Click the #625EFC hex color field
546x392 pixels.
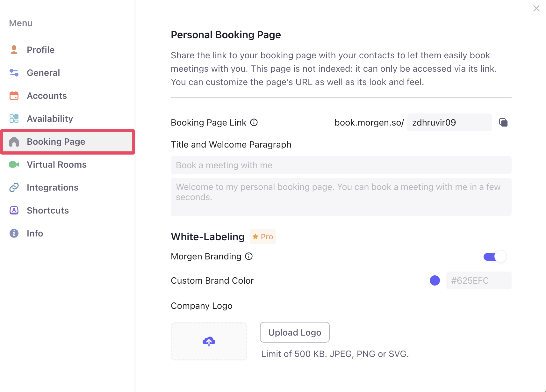[x=479, y=280]
